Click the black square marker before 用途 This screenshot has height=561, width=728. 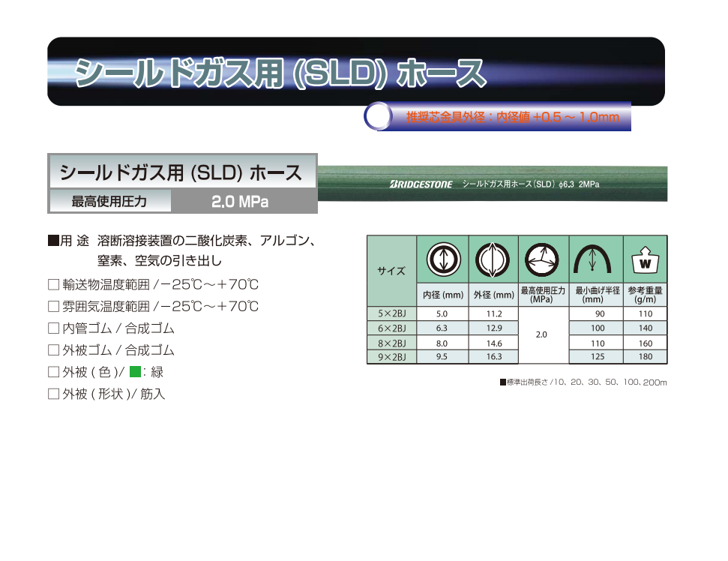pos(52,241)
